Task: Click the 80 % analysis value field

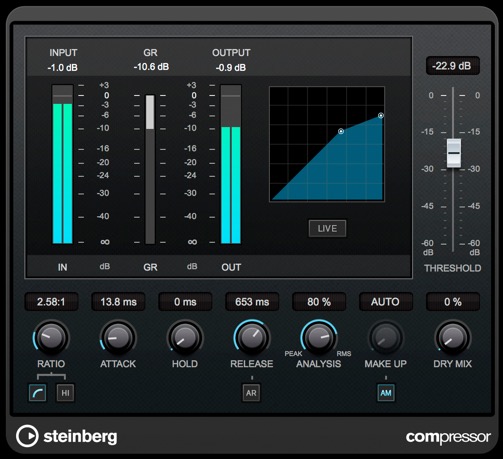Action: pyautogui.click(x=319, y=302)
